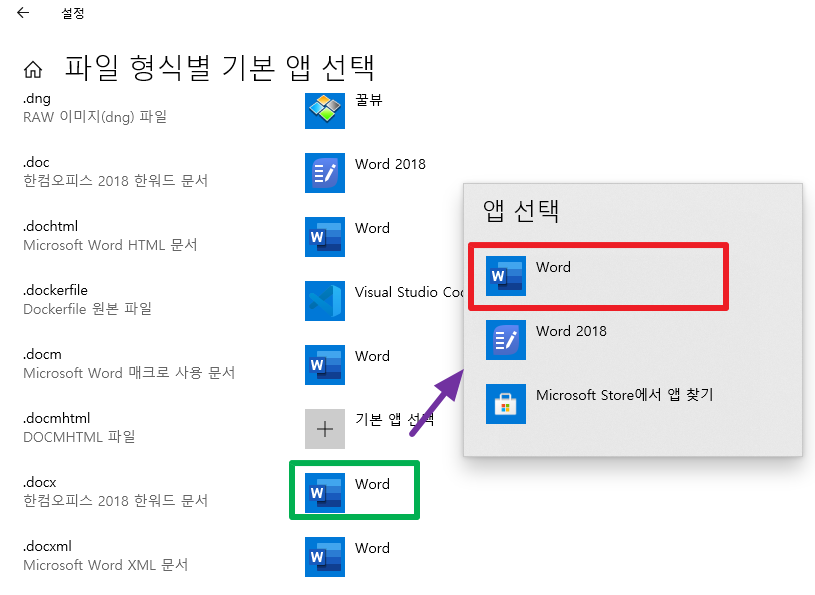The image size is (815, 595).
Task: Click the 꿀뷰 app icon for .dng
Action: 325,110
